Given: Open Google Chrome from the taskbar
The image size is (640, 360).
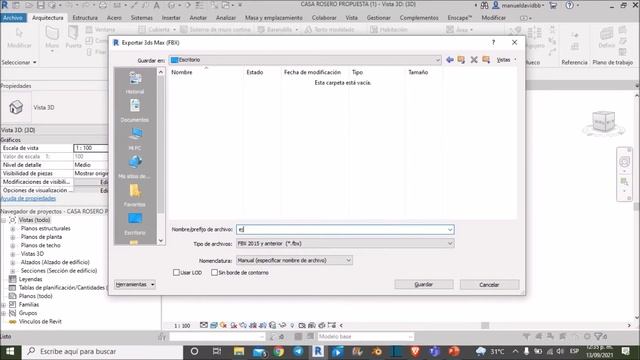Looking at the screenshot, I should (279, 351).
